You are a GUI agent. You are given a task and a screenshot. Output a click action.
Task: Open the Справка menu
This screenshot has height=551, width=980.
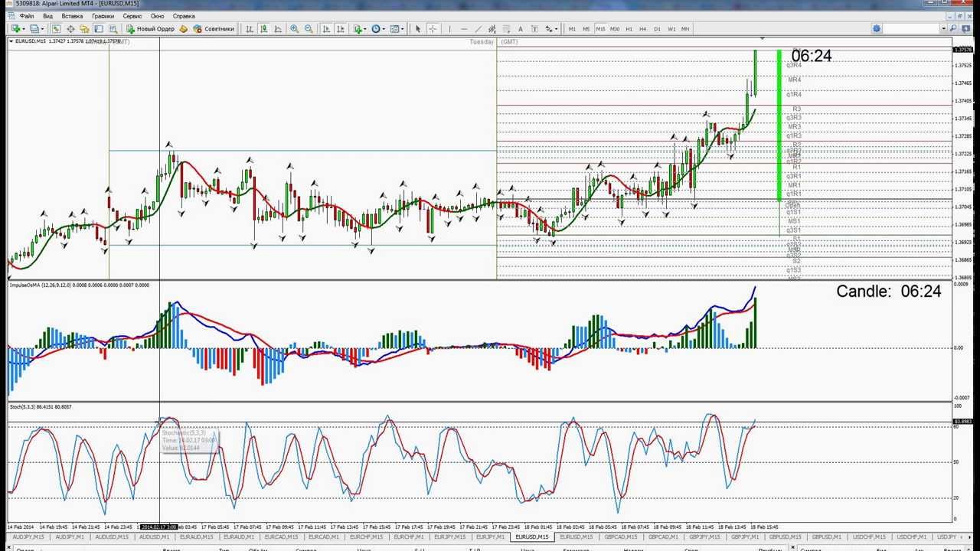[x=184, y=15]
